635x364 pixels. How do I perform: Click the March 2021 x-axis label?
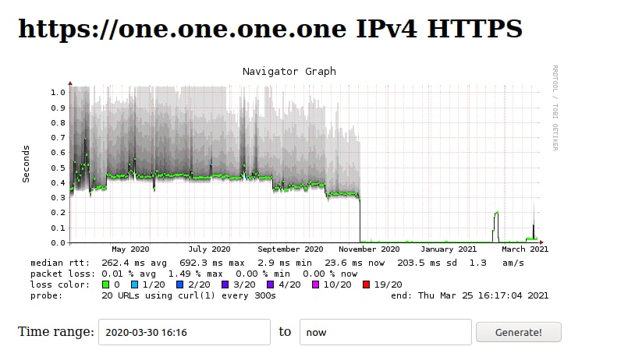point(525,249)
